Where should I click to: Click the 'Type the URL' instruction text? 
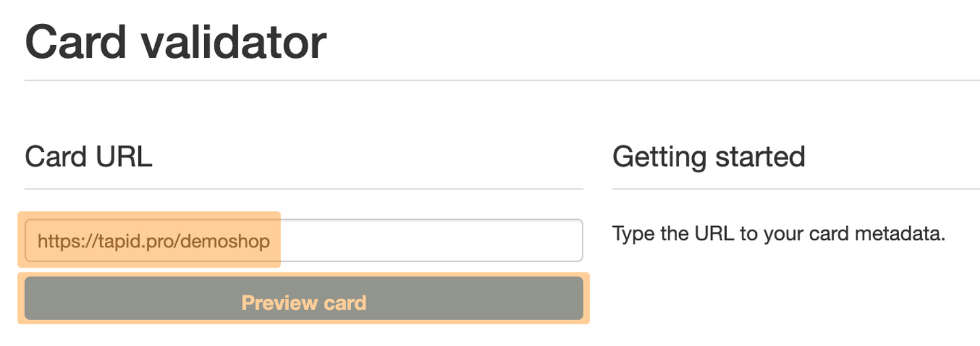coord(779,235)
